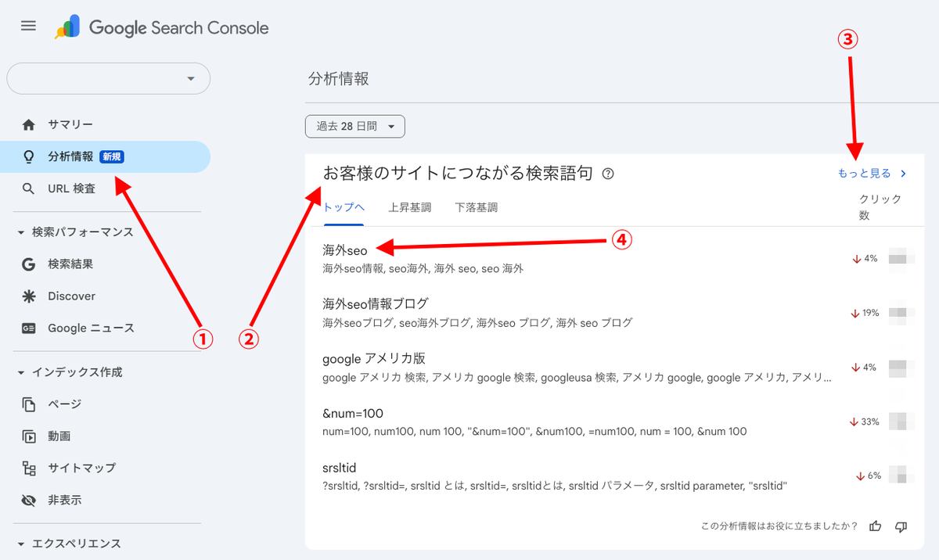Open the google アメリカ版 query group
Screen dimensions: 939x560
pos(374,358)
